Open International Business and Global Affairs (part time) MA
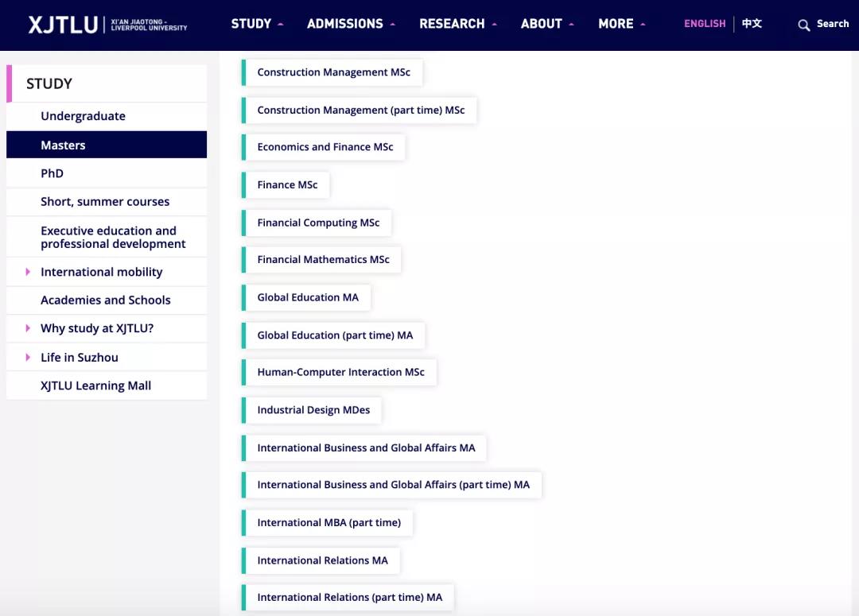The width and height of the screenshot is (859, 616). 391,485
